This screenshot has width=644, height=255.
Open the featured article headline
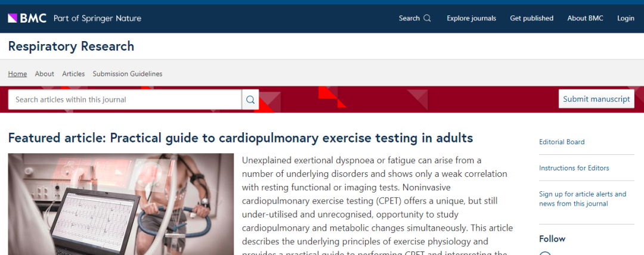click(x=240, y=138)
